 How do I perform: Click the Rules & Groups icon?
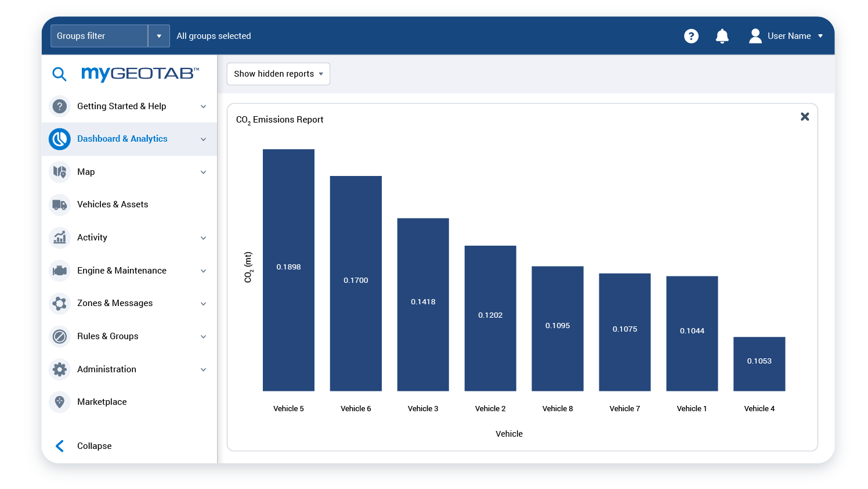point(60,336)
